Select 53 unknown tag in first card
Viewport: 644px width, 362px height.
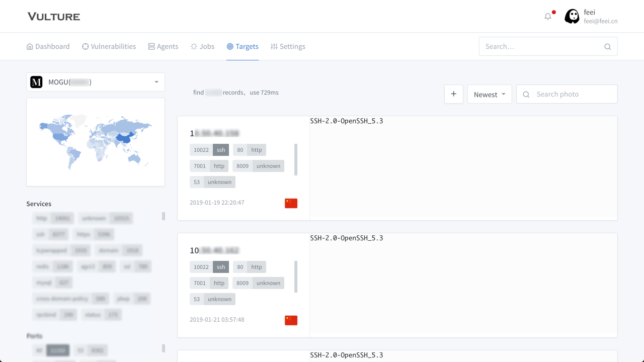click(212, 182)
